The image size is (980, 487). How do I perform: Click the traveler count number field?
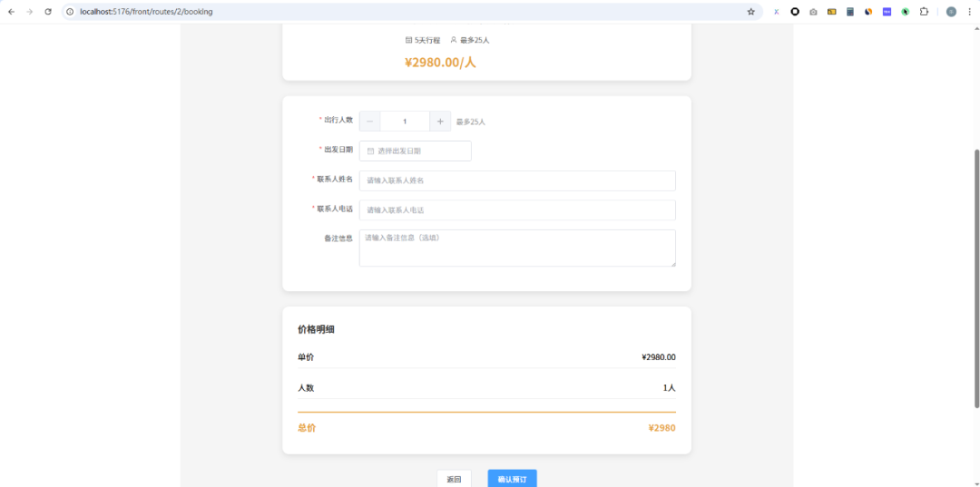pos(405,122)
